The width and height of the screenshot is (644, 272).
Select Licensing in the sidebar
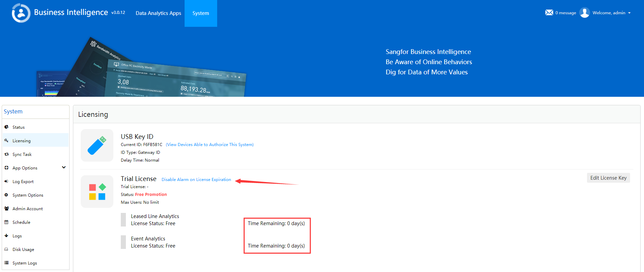pyautogui.click(x=36, y=141)
